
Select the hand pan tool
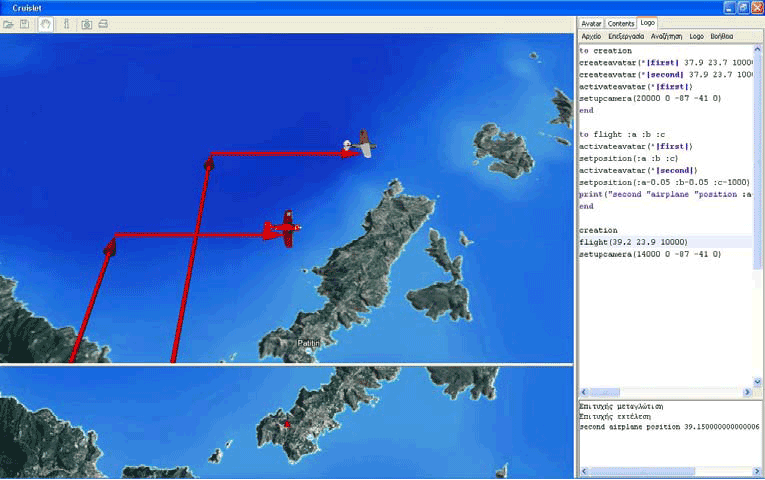pyautogui.click(x=45, y=24)
